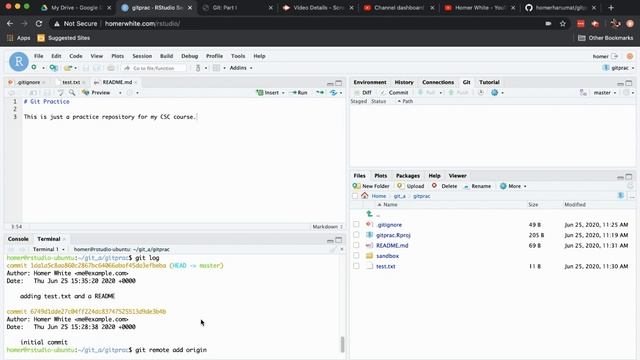The height and width of the screenshot is (360, 640).
Task: Open the Tools menu
Action: pos(238,56)
